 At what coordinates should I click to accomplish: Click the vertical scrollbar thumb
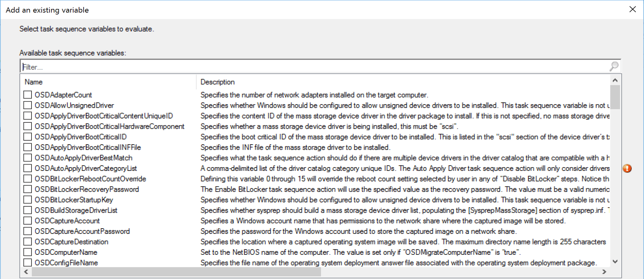[615, 97]
